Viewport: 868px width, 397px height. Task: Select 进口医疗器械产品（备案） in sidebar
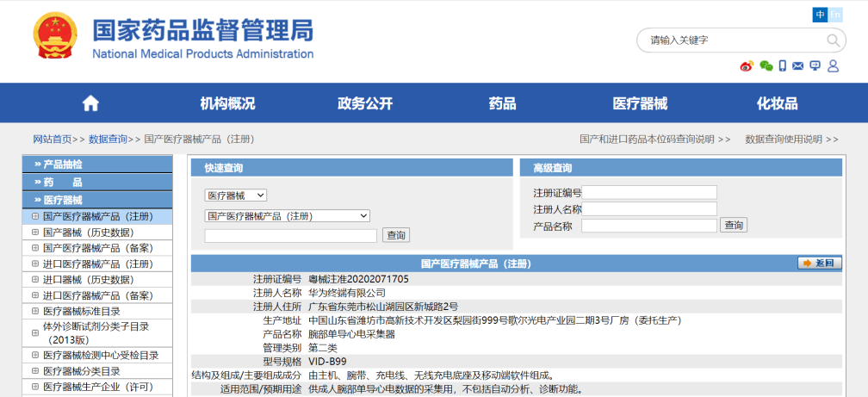(x=98, y=295)
